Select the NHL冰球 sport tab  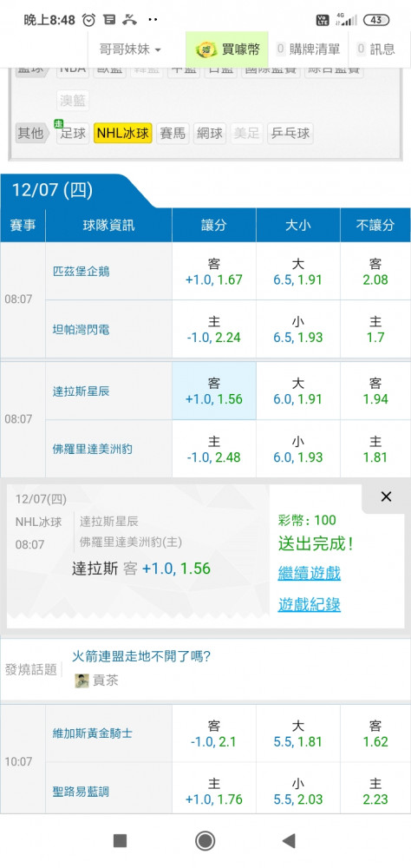(123, 134)
